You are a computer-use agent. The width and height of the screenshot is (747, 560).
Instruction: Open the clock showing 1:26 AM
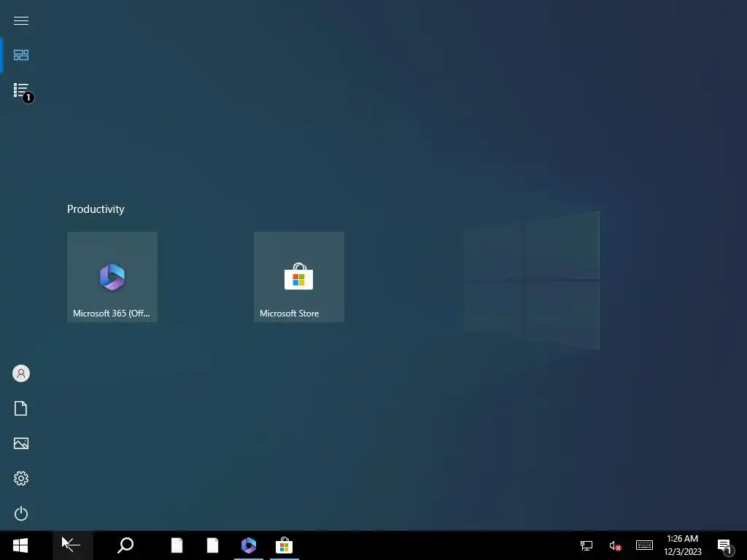click(x=683, y=545)
